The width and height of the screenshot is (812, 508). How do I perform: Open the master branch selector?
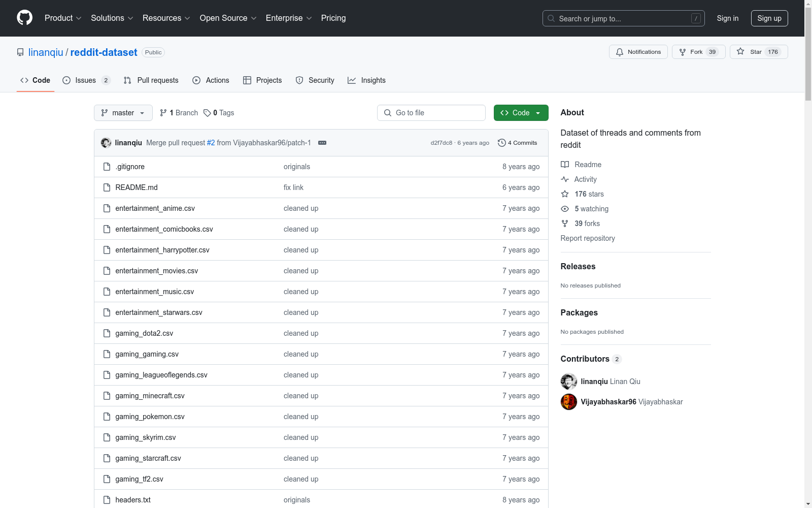coord(123,113)
